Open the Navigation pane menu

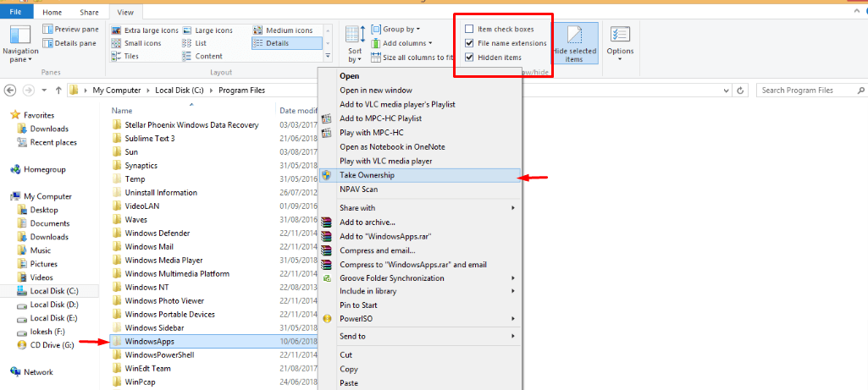[20, 44]
